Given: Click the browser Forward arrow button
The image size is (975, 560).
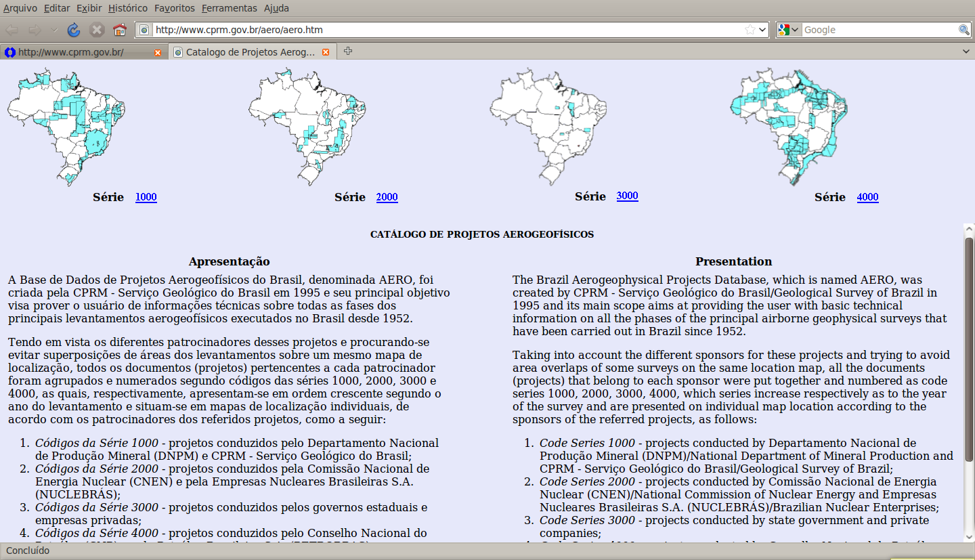Looking at the screenshot, I should 35,30.
